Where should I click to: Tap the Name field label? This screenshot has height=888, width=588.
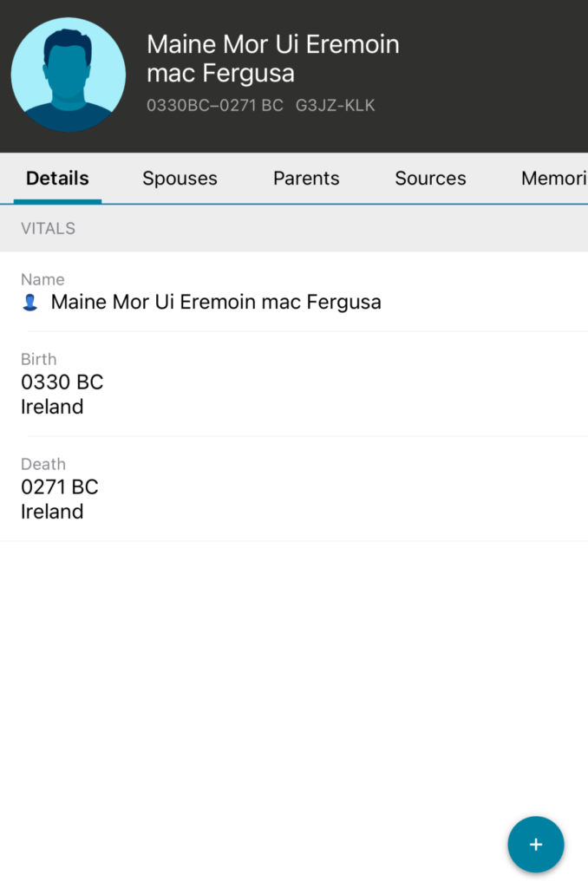[42, 279]
